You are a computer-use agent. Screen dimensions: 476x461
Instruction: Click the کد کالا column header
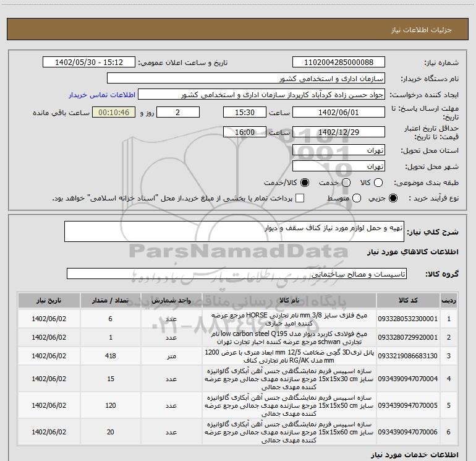[x=408, y=300]
